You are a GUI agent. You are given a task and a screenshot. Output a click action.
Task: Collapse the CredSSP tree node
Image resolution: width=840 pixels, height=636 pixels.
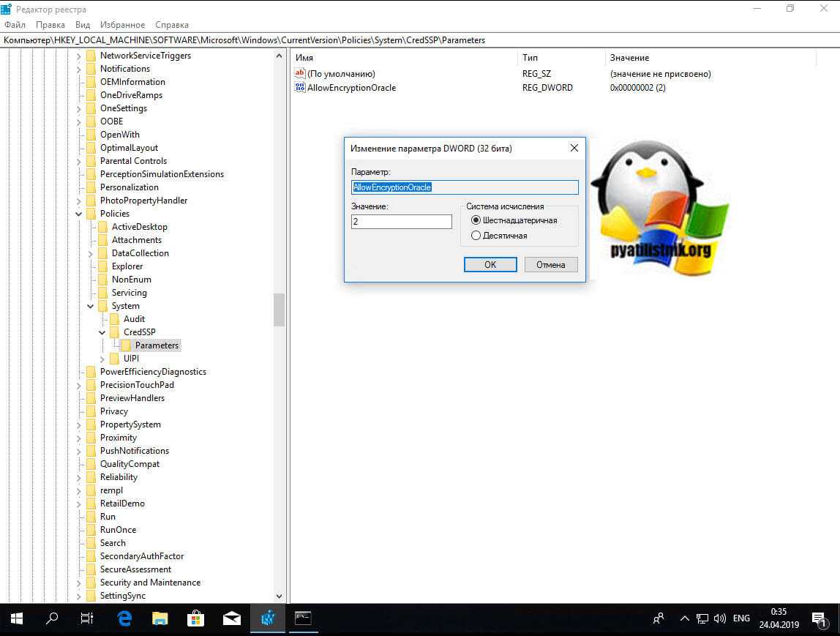[102, 332]
